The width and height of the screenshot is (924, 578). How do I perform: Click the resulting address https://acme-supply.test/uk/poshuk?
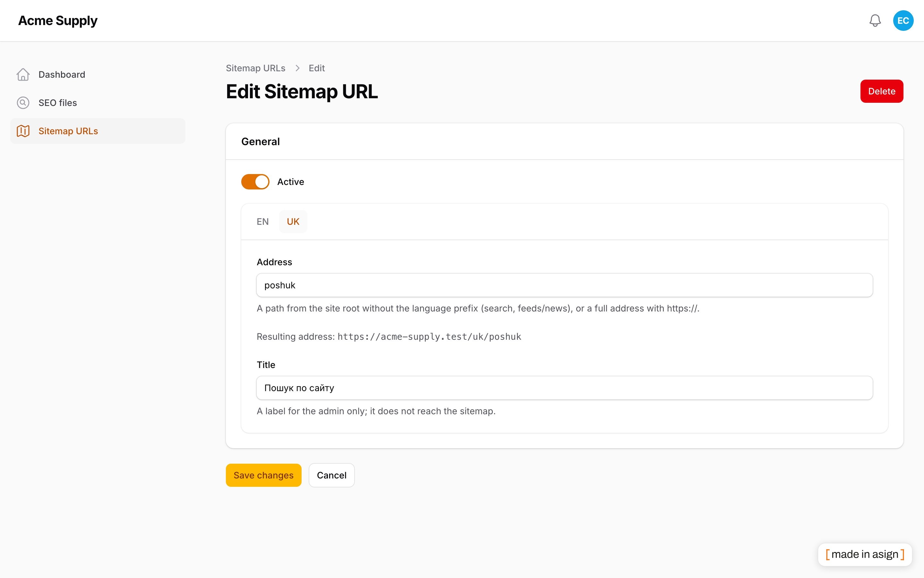click(x=429, y=337)
